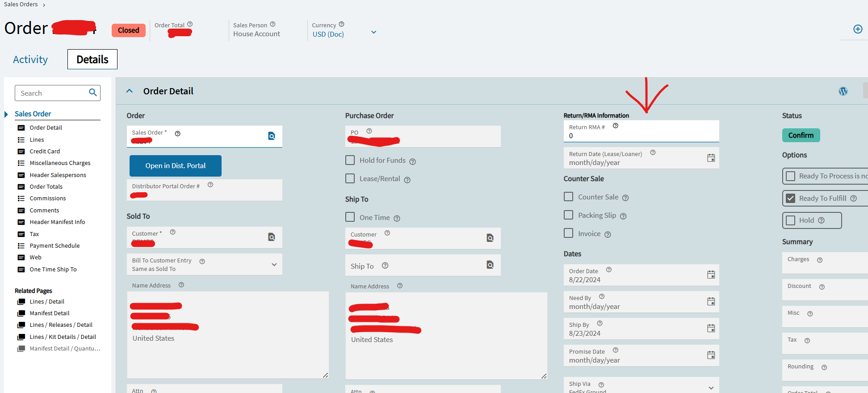Screen dimensions: 868x393
Task: Open the Ship Via dropdown
Action: 711,388
